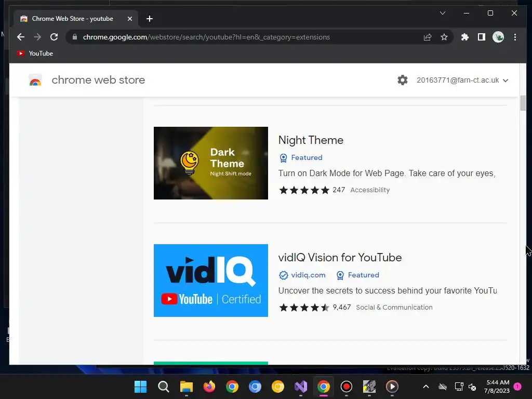The image size is (532, 399).
Task: Go back to the previous page
Action: pos(21,37)
